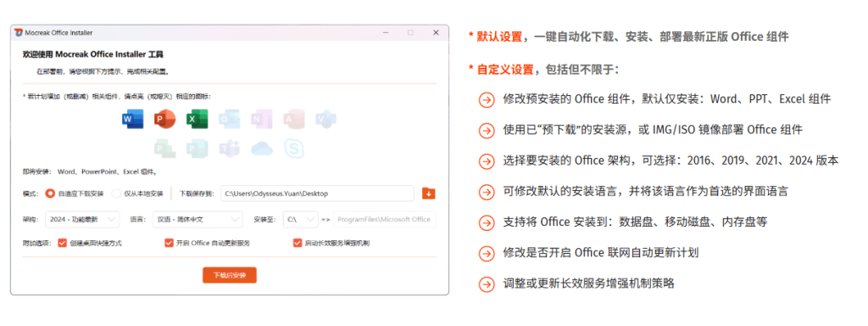Click the line 支持将 Office 安装到: 数据盘
This screenshot has width=868, height=326.
(635, 222)
